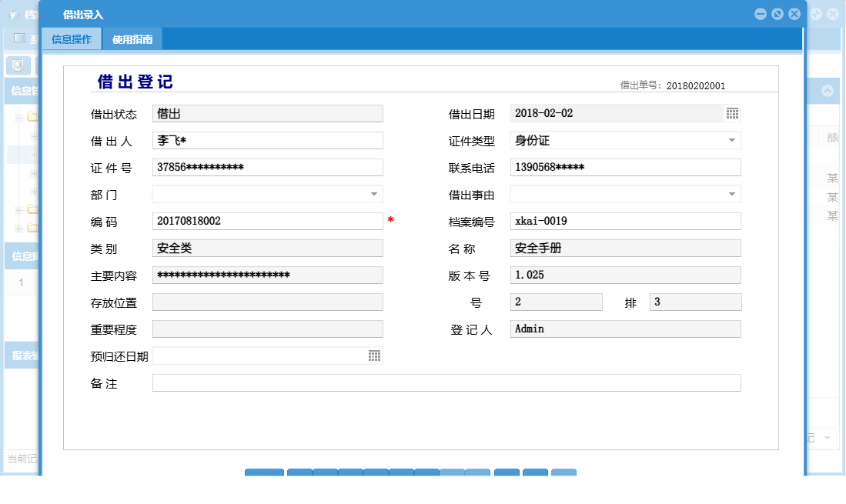The image size is (846, 504).
Task: Click the 排 field containing 3
Action: pos(695,302)
